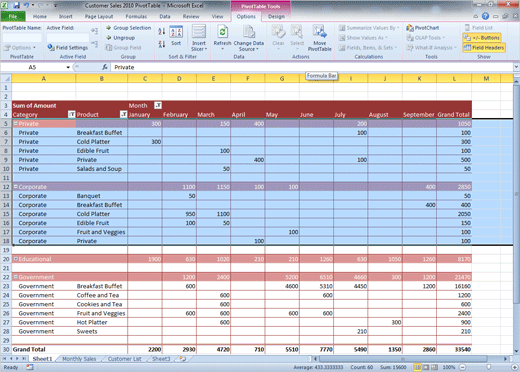Click Expand Entire Field icon
Image resolution: width=520 pixels, height=372 pixels.
pos(95,31)
